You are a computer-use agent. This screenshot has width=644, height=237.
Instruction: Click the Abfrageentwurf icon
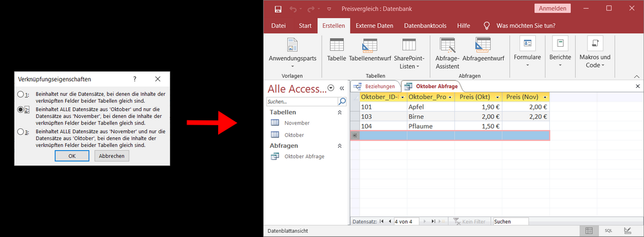pyautogui.click(x=483, y=45)
